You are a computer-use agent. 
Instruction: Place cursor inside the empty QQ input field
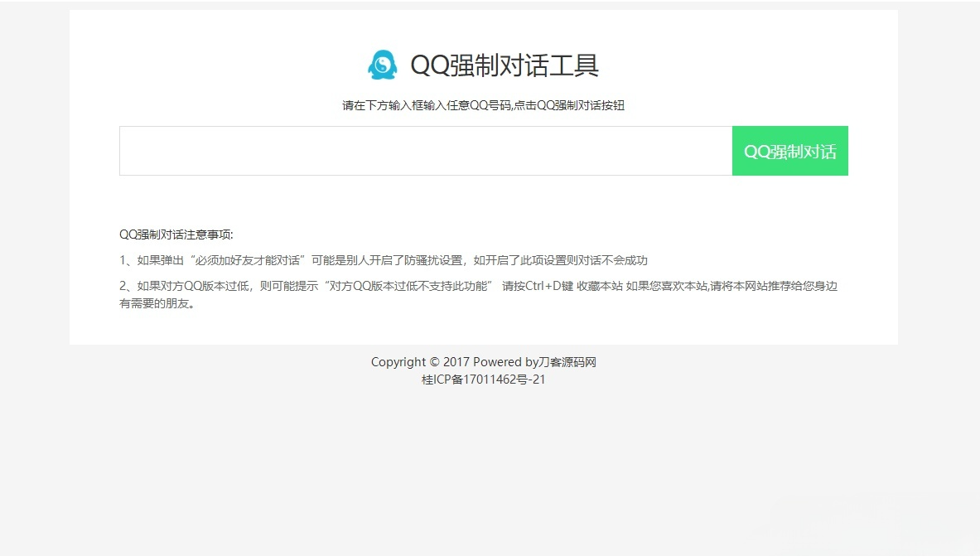(x=331, y=150)
